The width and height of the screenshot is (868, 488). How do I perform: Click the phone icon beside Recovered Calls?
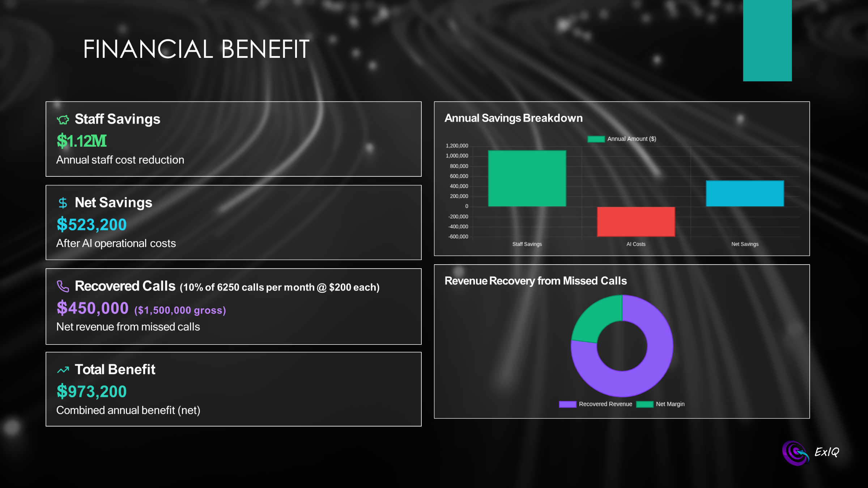point(63,286)
